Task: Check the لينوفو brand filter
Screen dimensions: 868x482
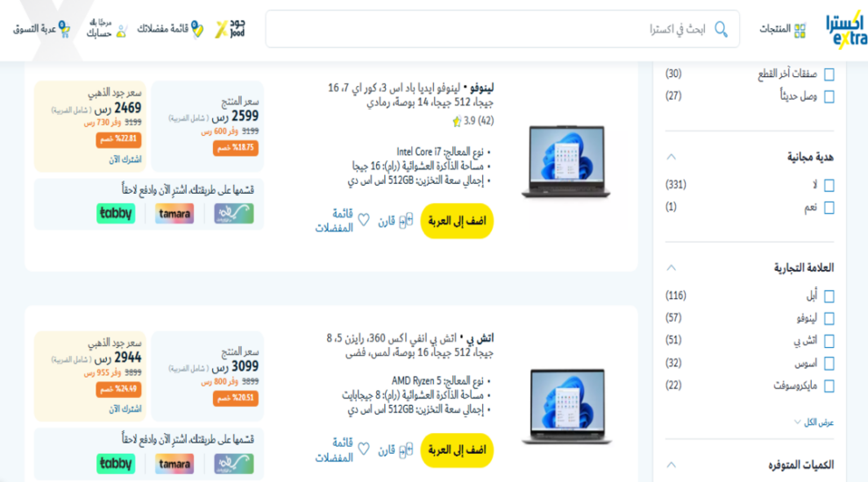Action: 829,318
